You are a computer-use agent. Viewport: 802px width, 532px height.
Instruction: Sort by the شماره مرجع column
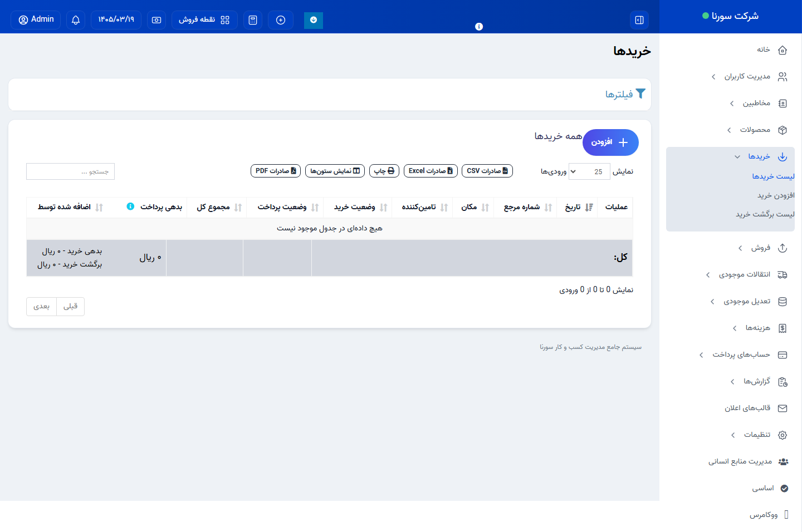point(525,207)
